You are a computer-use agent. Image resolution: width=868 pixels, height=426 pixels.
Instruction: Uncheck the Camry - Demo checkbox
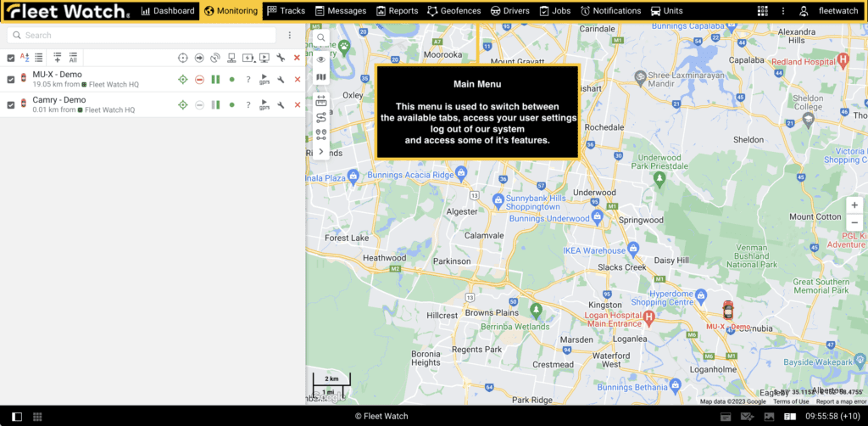[x=11, y=105]
